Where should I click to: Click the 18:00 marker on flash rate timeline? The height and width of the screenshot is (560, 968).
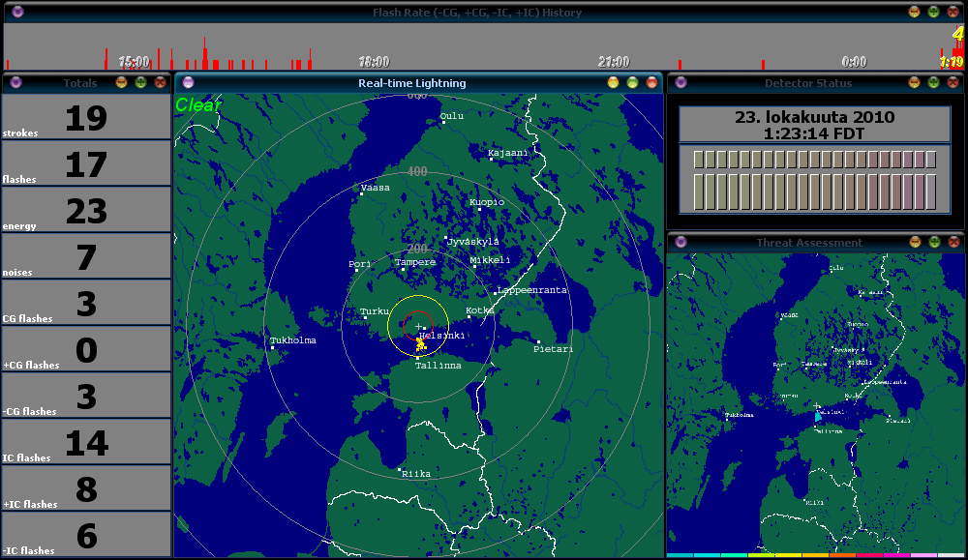coord(374,61)
